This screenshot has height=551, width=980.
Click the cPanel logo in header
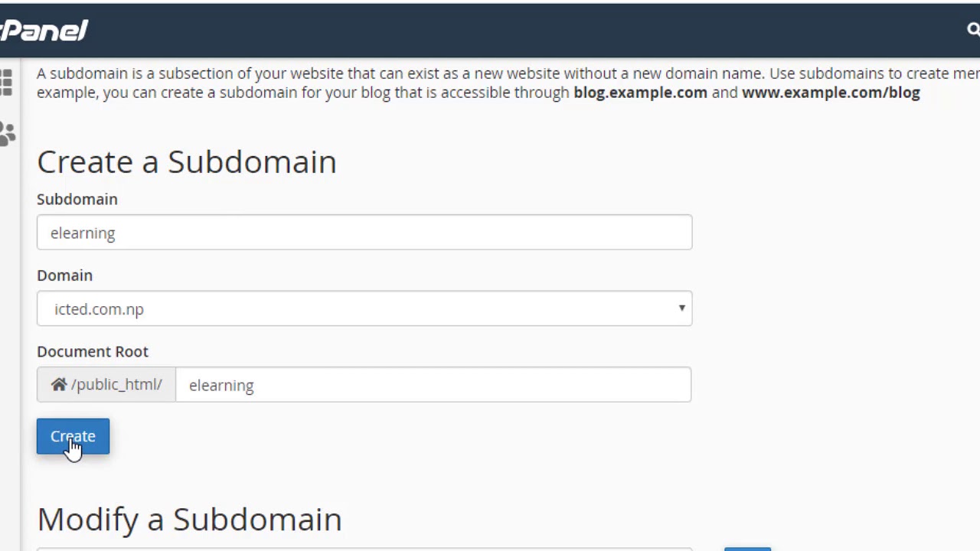(x=44, y=31)
